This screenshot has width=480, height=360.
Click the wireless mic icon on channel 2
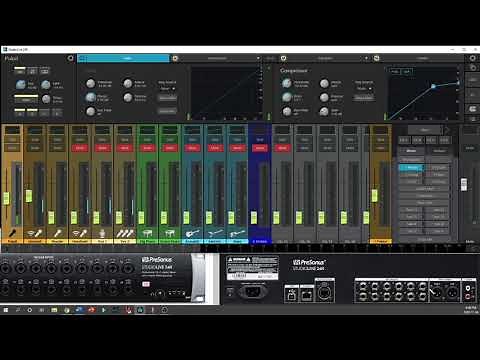[x=35, y=233]
